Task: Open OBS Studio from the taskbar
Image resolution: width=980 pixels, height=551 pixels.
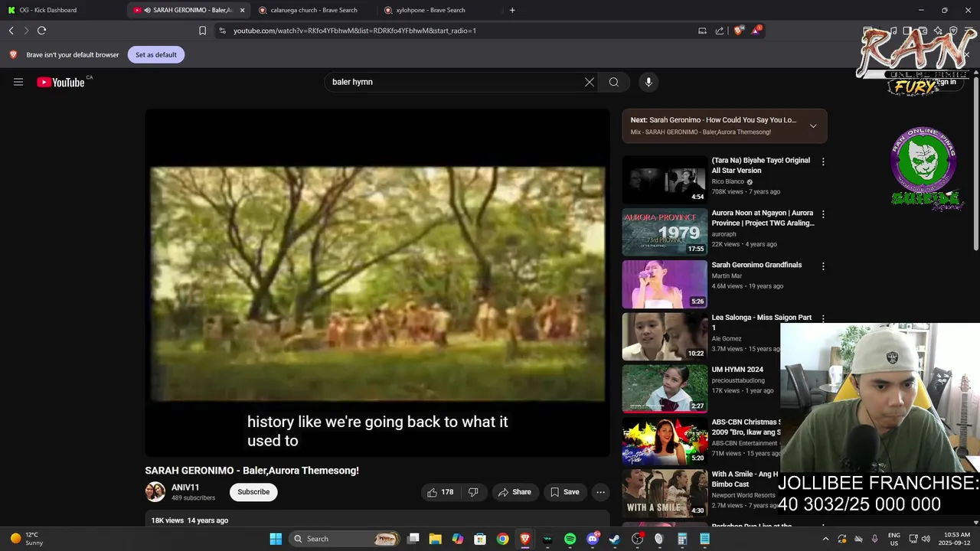Action: pyautogui.click(x=637, y=539)
